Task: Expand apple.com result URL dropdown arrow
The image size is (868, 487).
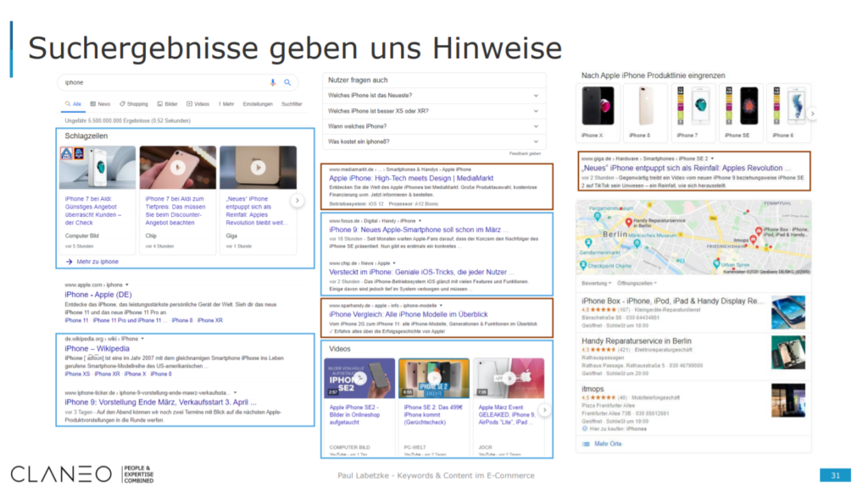Action: pyautogui.click(x=127, y=285)
